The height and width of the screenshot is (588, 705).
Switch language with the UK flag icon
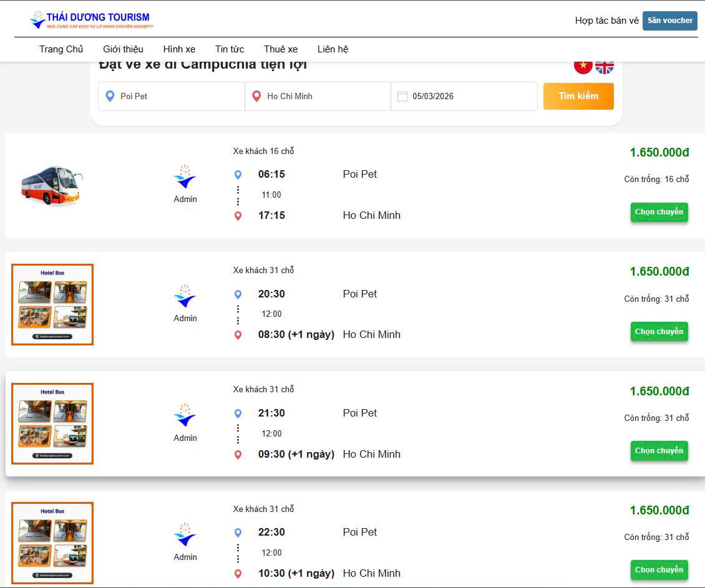point(605,66)
